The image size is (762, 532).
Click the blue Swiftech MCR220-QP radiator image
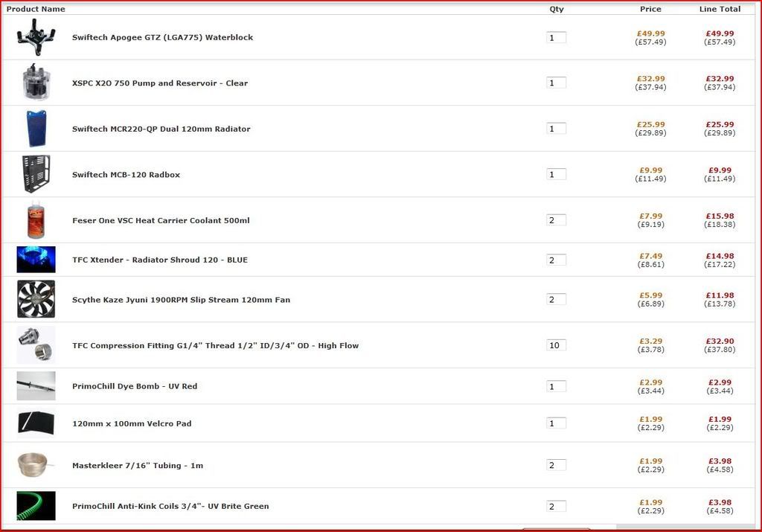[36, 129]
